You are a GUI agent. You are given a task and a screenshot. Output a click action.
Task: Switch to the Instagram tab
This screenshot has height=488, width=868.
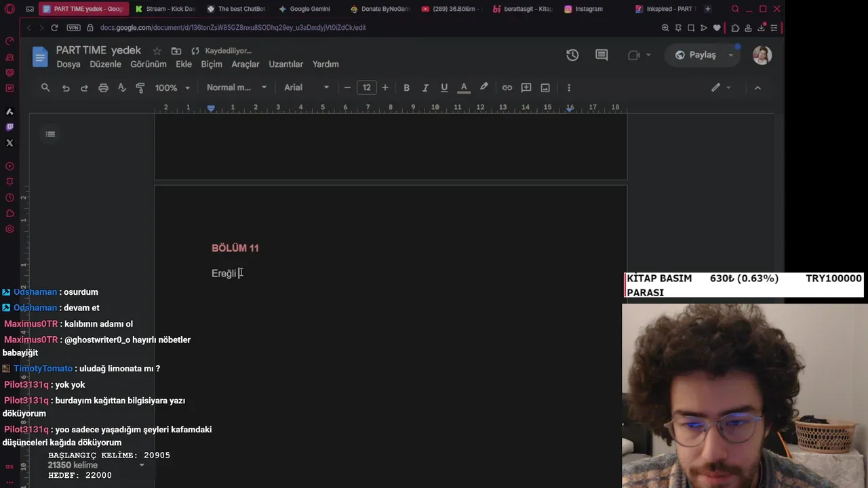click(x=589, y=9)
